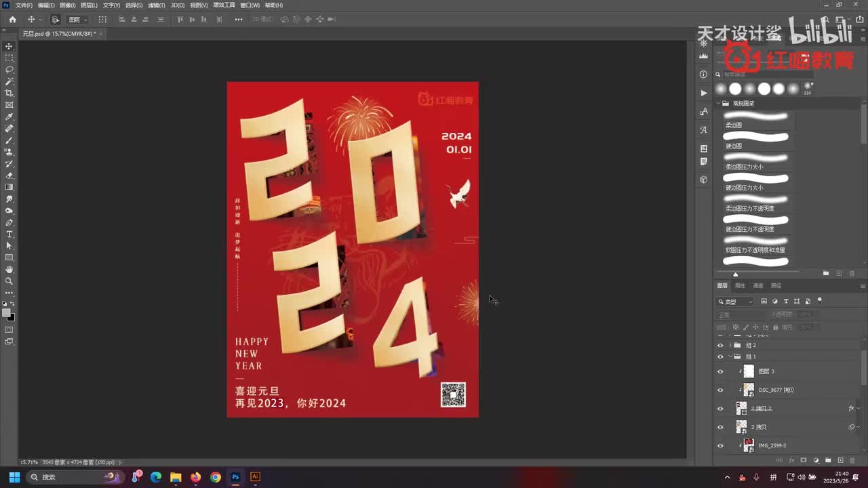Select the Brush tool

click(9, 140)
